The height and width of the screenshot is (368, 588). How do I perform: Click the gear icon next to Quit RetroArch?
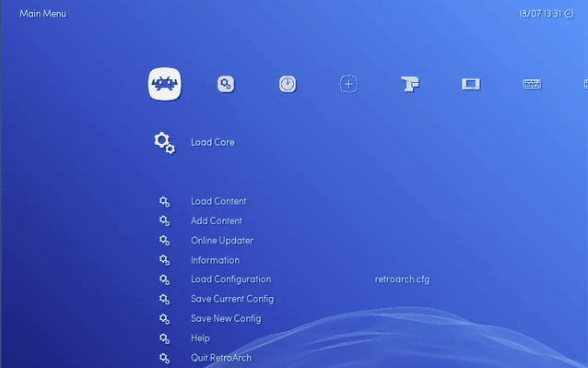[164, 358]
